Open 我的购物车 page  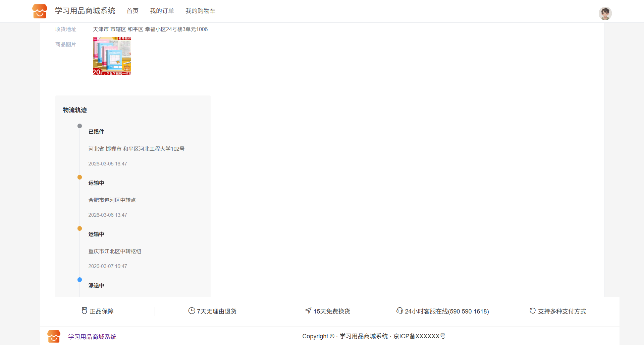pos(200,11)
